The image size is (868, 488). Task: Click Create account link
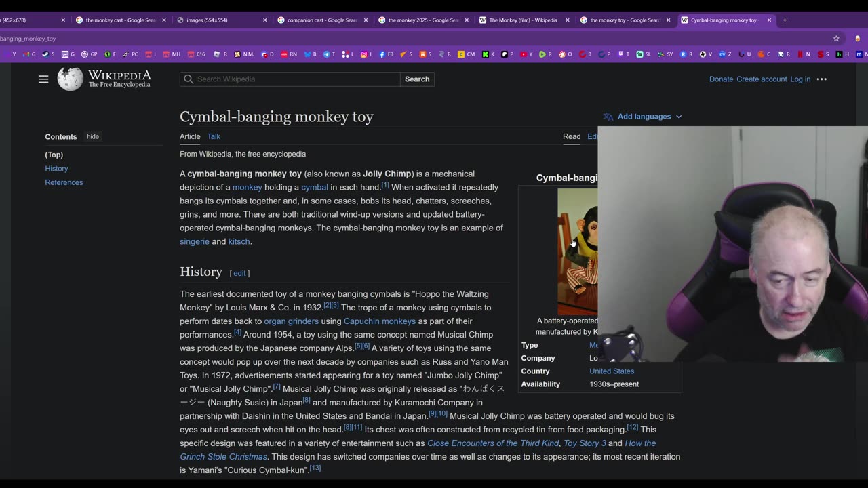click(x=762, y=79)
